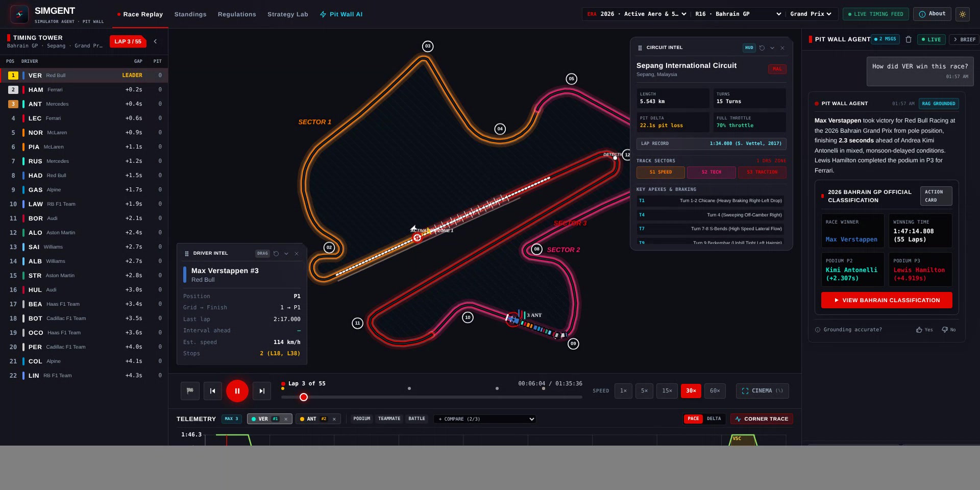Screen dimensions: 980x490
Task: Switch to the Race Replay tab
Action: click(x=140, y=14)
